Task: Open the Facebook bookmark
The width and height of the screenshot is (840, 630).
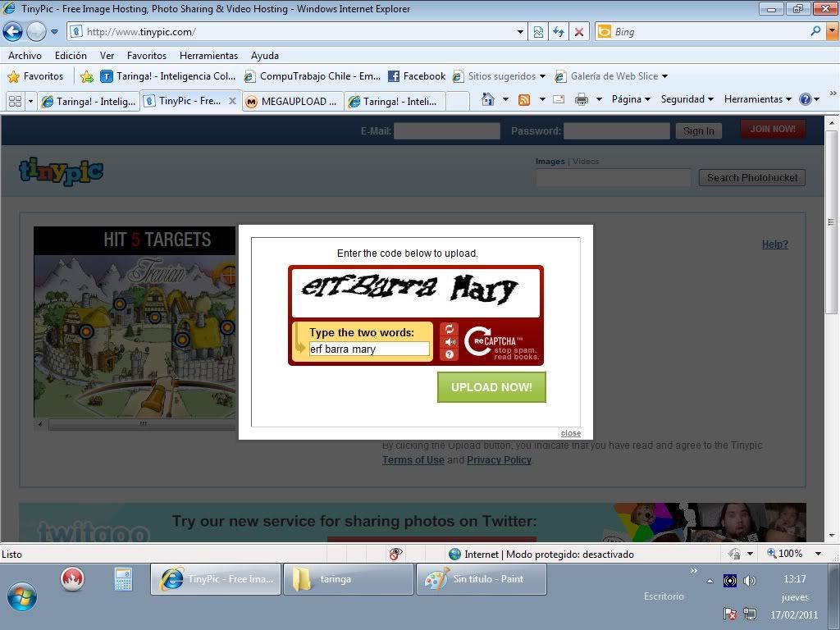Action: coord(416,76)
